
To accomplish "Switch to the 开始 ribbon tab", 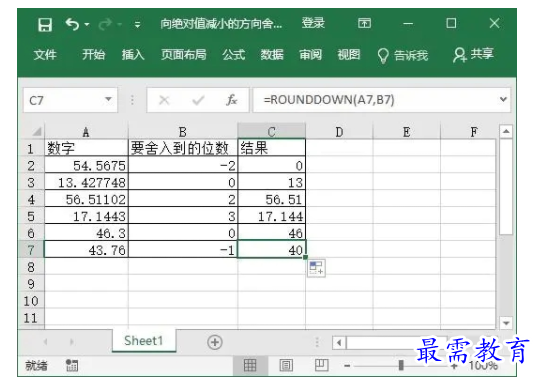I will pyautogui.click(x=93, y=54).
